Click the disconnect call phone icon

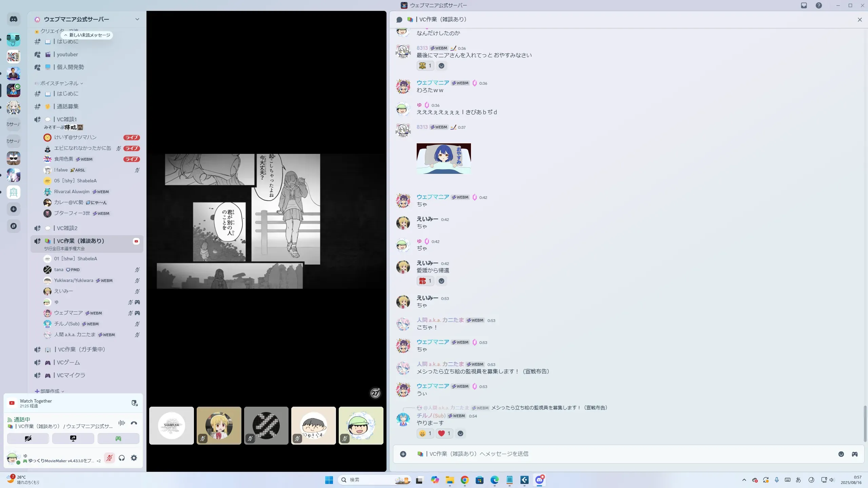tap(134, 423)
